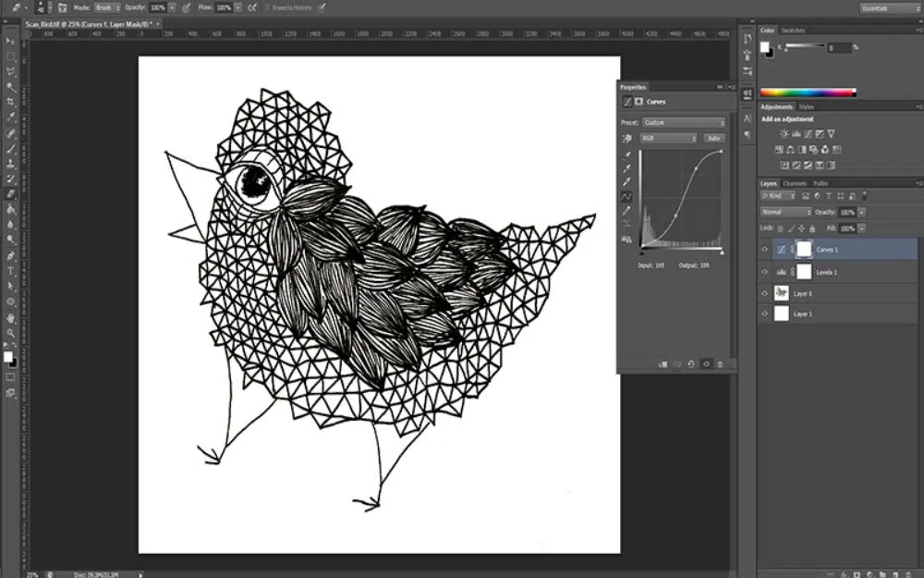Select the Type tool
This screenshot has height=578, width=924.
coord(11,270)
